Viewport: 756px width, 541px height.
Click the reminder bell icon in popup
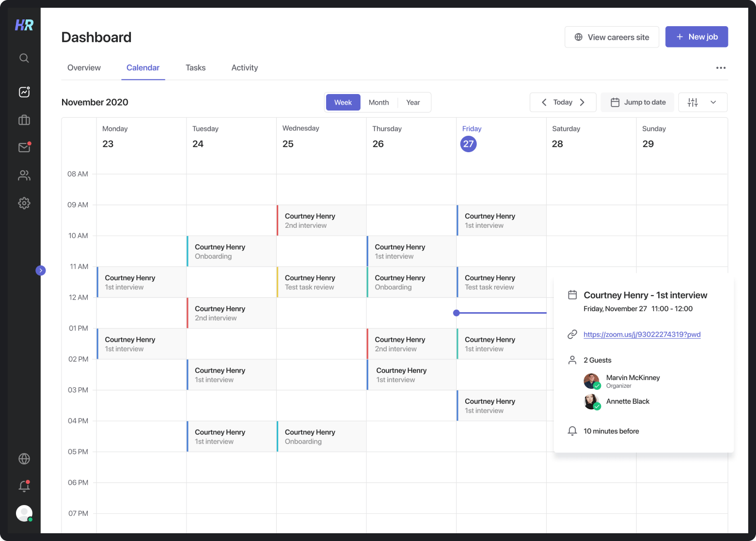point(572,431)
